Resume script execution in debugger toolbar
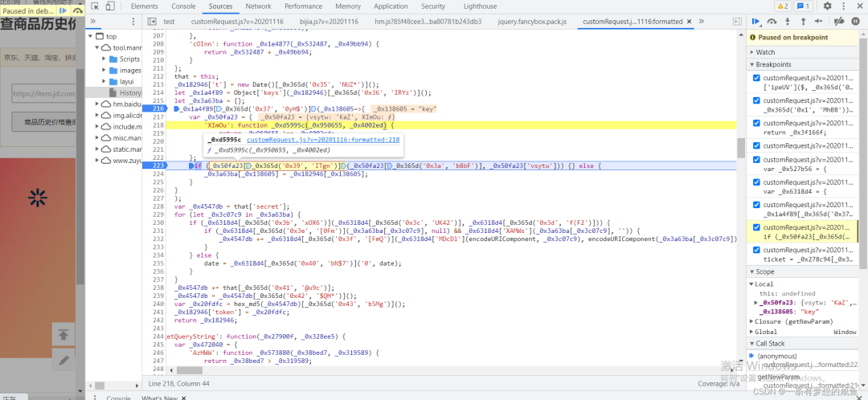868x400 pixels. [x=755, y=22]
